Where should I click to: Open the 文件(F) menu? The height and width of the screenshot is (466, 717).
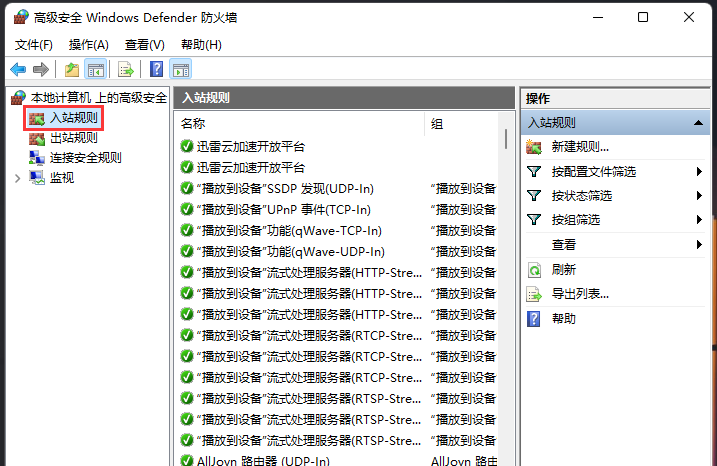click(x=34, y=45)
